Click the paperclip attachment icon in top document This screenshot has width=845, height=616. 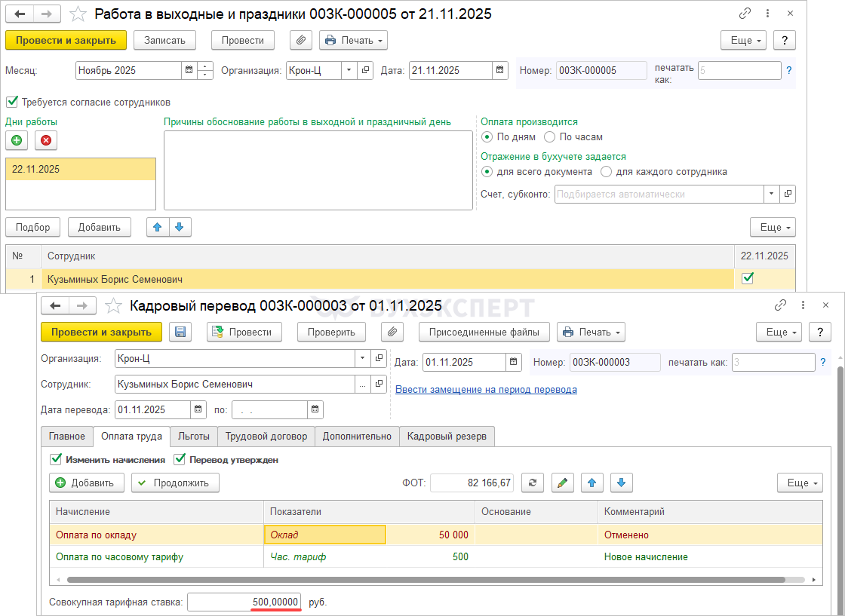coord(300,40)
